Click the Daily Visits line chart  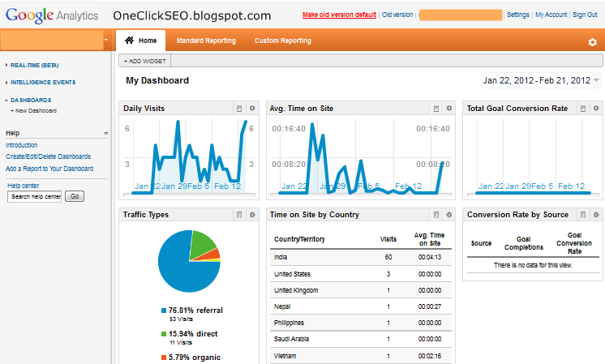click(x=189, y=156)
